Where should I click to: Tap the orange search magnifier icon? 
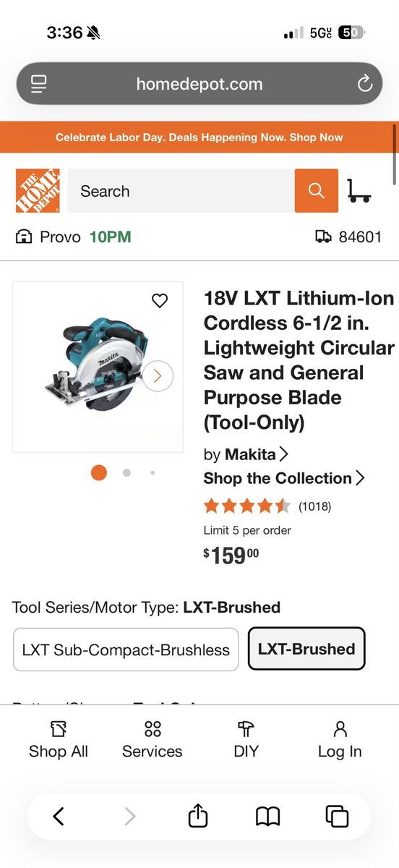316,191
